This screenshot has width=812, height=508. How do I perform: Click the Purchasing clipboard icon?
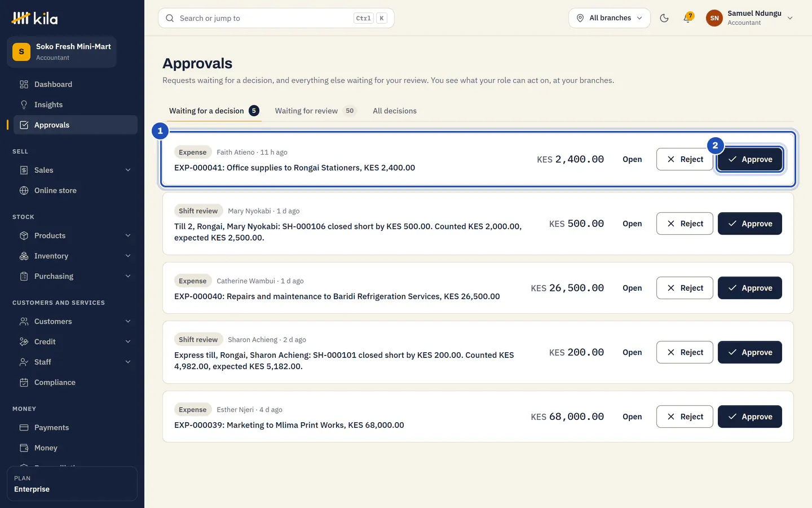click(24, 277)
